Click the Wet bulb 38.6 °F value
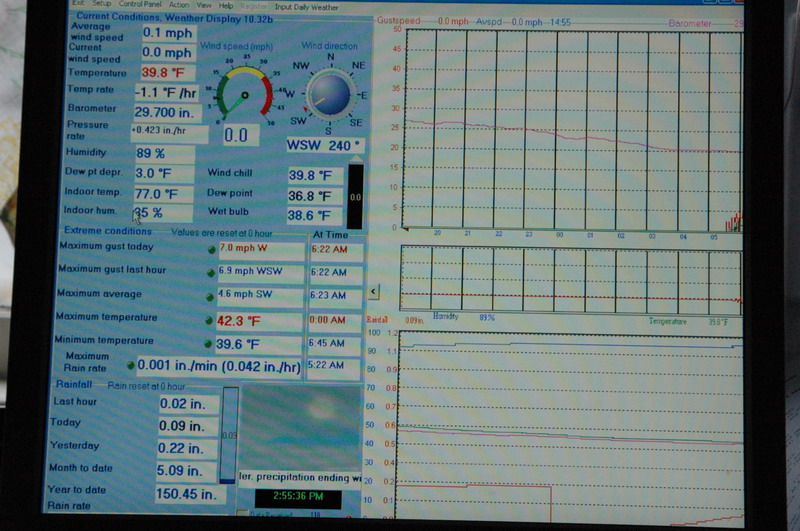The width and height of the screenshot is (800, 531). 314,216
